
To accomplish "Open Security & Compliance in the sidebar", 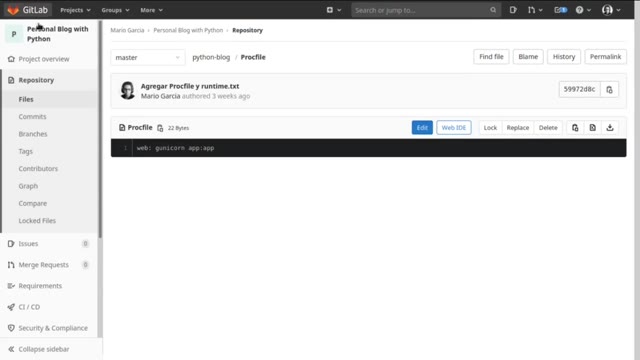I will 53,328.
